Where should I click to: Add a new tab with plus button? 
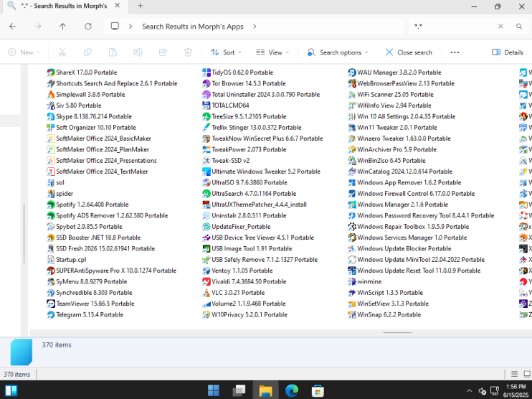[x=140, y=6]
